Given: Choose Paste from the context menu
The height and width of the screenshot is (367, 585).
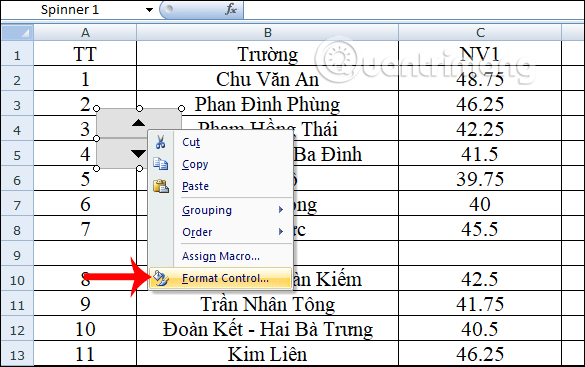Looking at the screenshot, I should 220,186.
